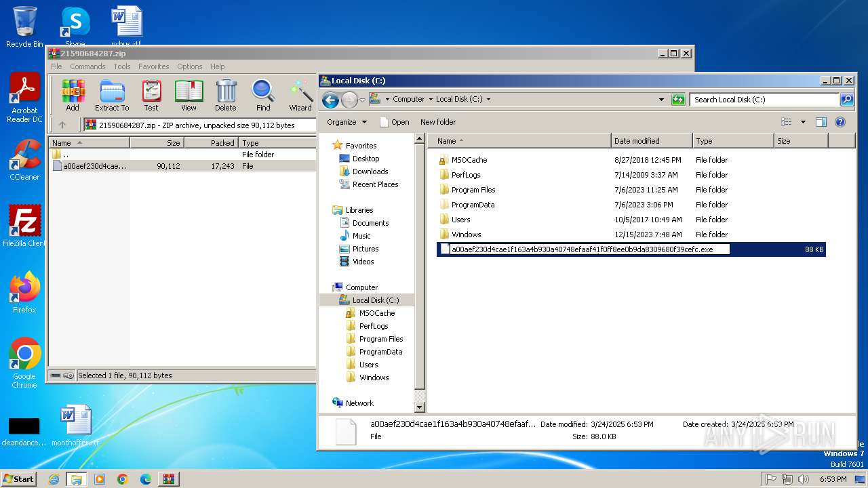Image resolution: width=868 pixels, height=488 pixels.
Task: Select the CCleaner desktop icon
Action: coord(24,160)
